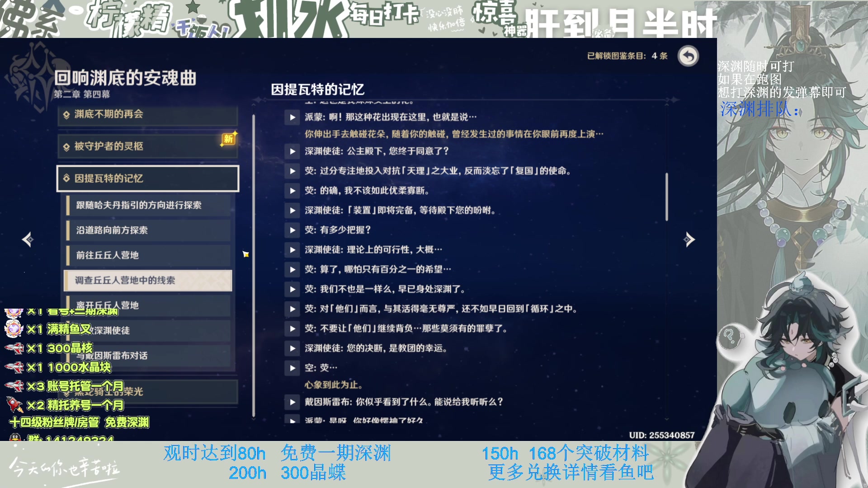Viewport: 868px width, 488px height.
Task: Click the chapter title '回响渊底的安魂曲'
Action: pos(125,78)
